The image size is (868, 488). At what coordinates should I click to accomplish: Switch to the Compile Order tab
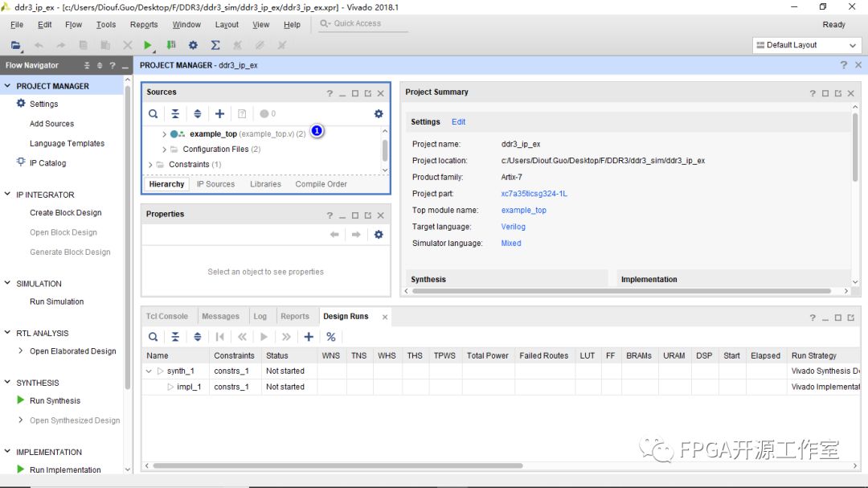tap(321, 184)
